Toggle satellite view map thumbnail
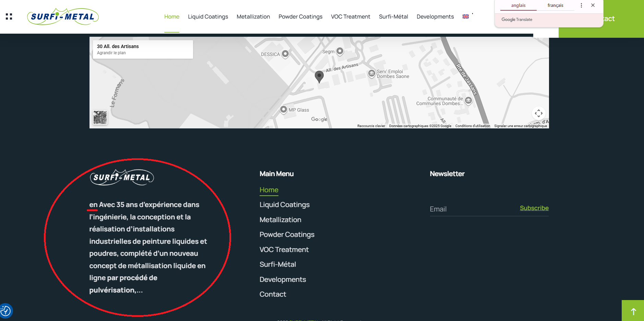The height and width of the screenshot is (321, 644). pos(100,118)
